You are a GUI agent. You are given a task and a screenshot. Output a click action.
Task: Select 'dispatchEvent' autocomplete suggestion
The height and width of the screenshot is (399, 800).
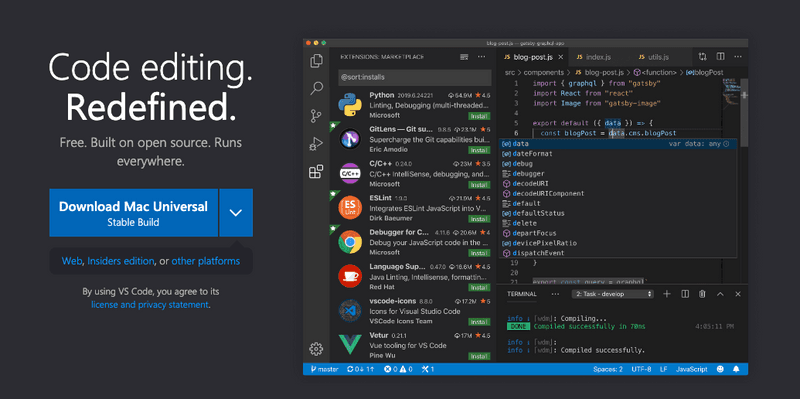click(x=618, y=253)
